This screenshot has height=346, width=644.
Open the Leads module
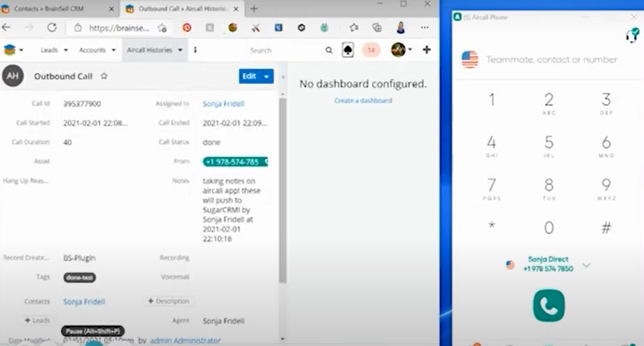(49, 50)
